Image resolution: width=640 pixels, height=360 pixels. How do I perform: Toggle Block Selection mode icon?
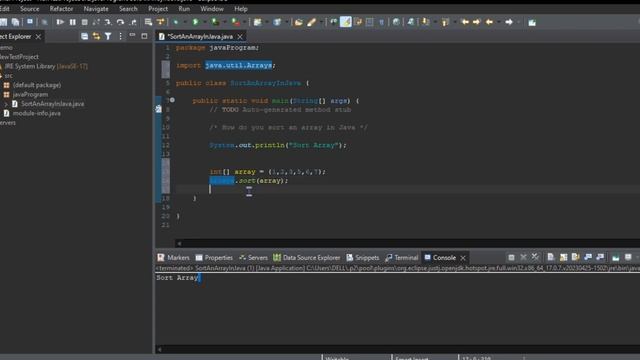(x=369, y=22)
